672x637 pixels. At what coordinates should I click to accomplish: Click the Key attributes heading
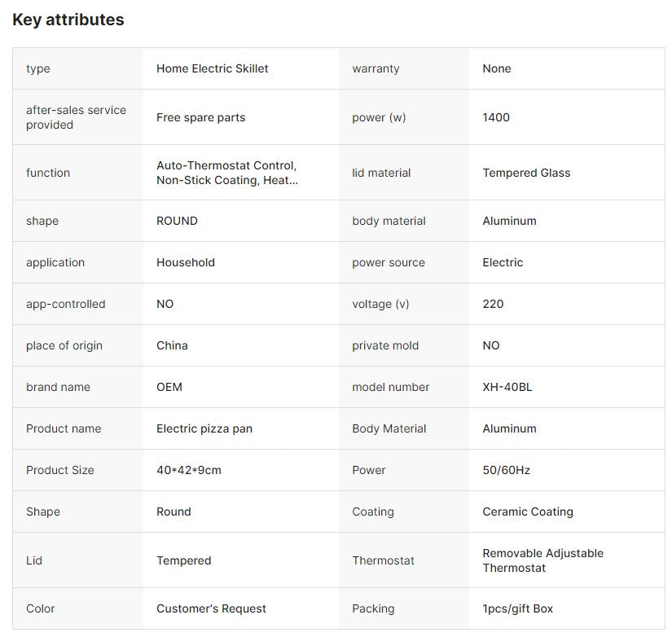[68, 20]
